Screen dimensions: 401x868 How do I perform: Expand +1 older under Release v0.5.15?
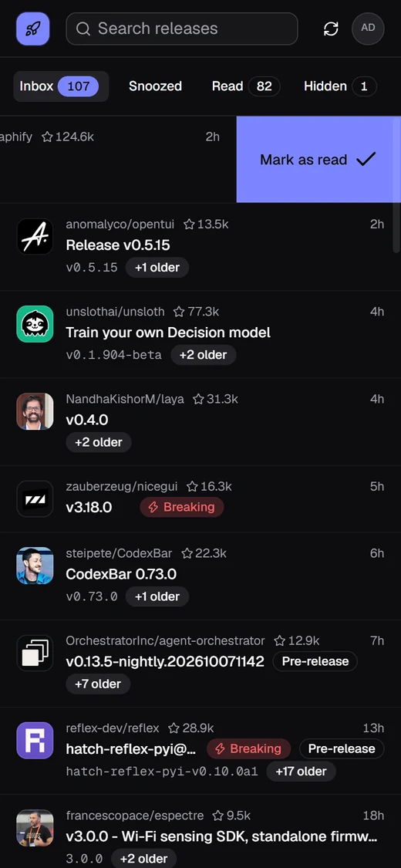click(157, 268)
